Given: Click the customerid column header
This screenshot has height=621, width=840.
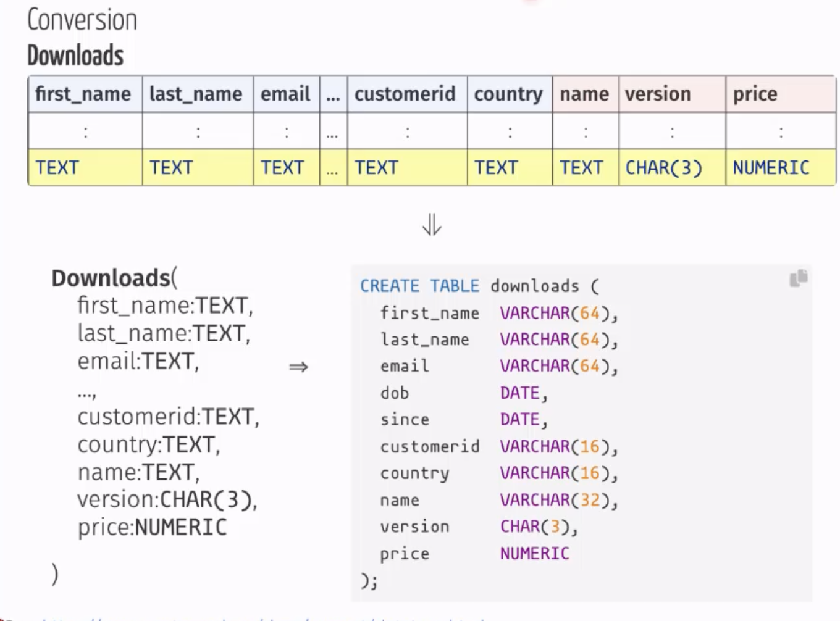Looking at the screenshot, I should click(x=405, y=94).
